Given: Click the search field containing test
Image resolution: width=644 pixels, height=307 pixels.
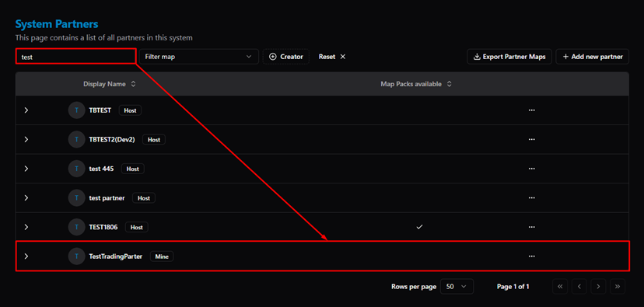Looking at the screenshot, I should coord(75,57).
